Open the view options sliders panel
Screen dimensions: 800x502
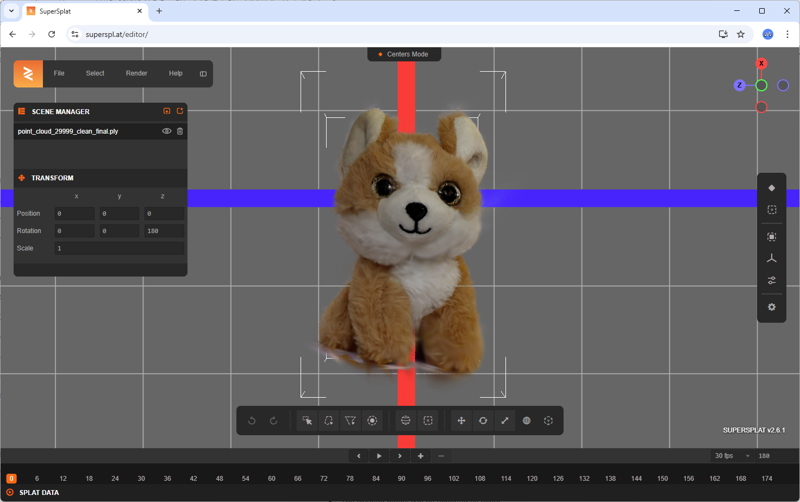pyautogui.click(x=771, y=281)
